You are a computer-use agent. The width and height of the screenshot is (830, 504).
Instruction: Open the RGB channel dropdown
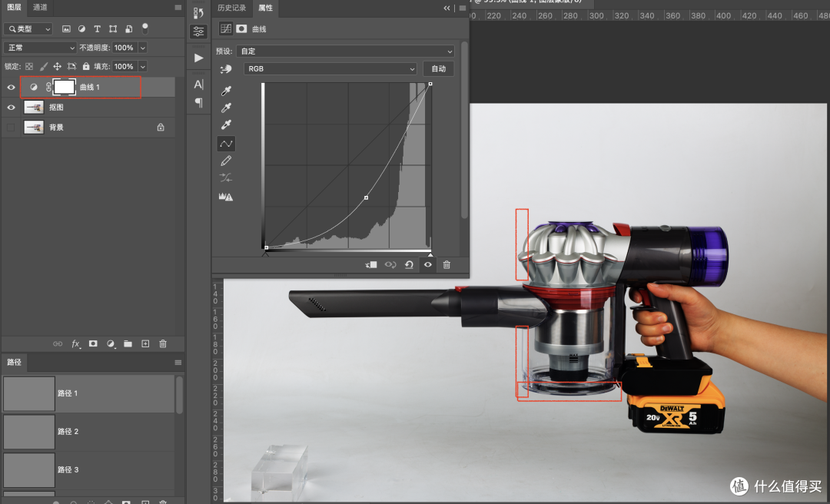click(x=330, y=69)
